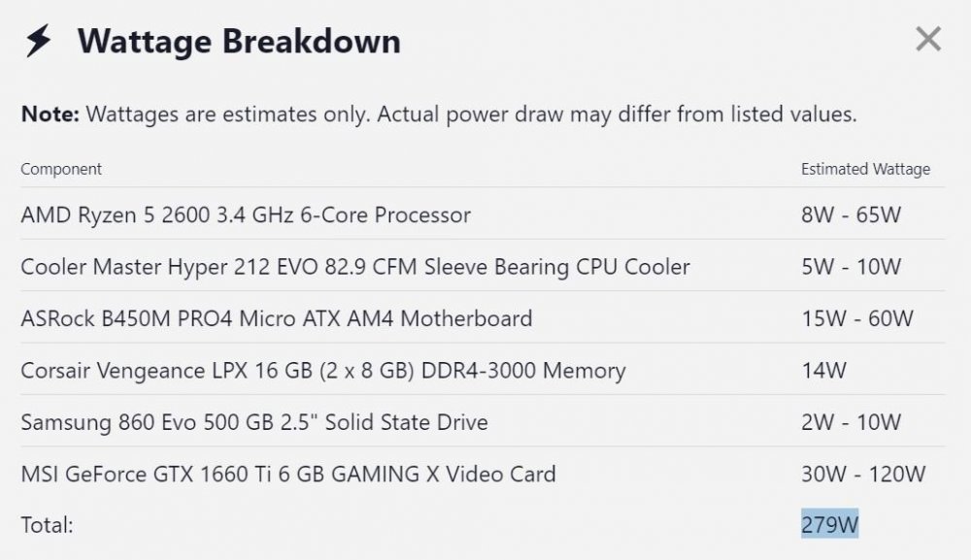
Task: Click the Component column header
Action: 60,169
